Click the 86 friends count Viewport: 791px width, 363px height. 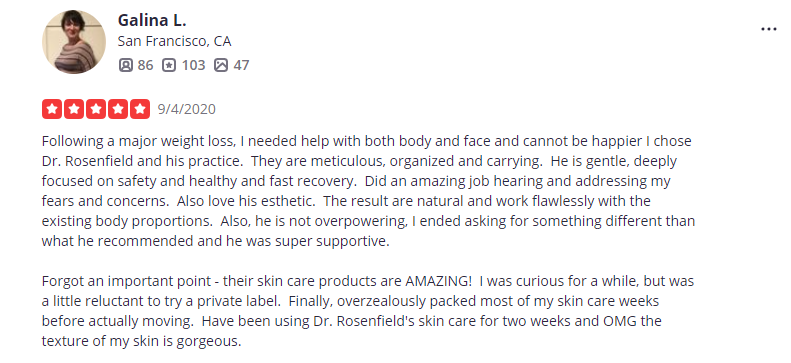pos(145,65)
